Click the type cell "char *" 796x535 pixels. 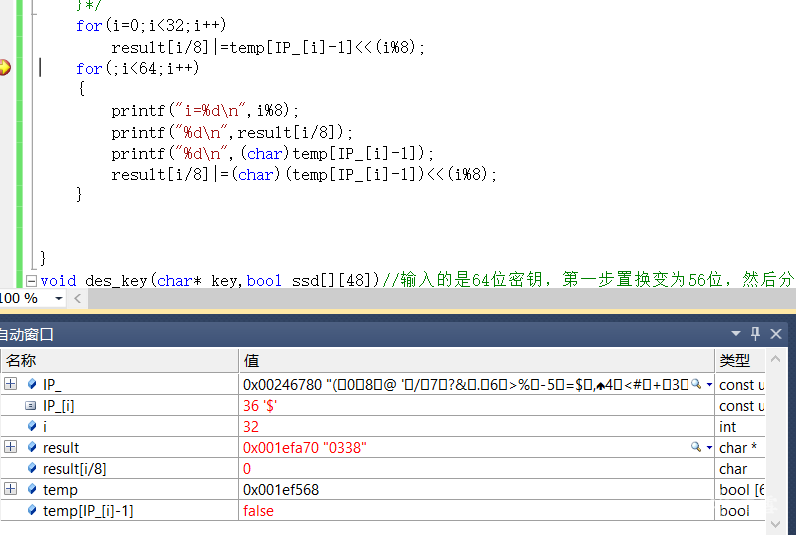tap(738, 448)
